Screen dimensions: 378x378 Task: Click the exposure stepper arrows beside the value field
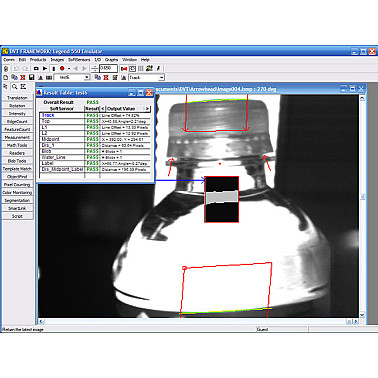[95, 69]
